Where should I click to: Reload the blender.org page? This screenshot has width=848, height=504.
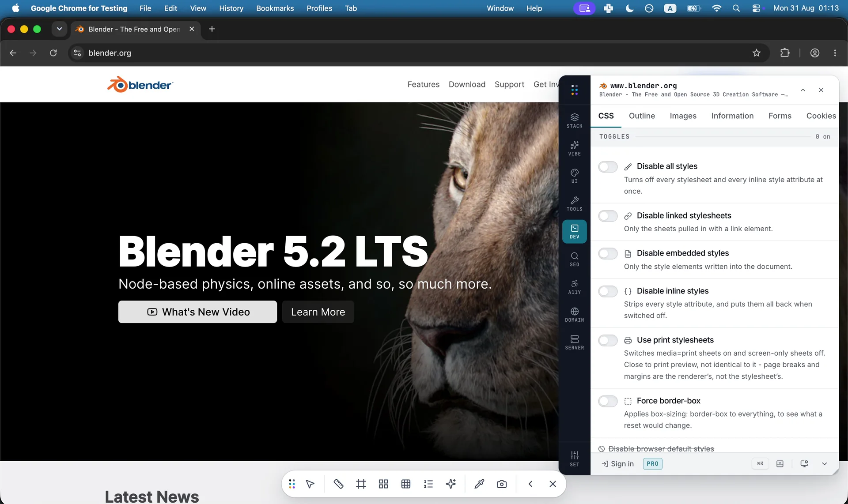(x=53, y=53)
